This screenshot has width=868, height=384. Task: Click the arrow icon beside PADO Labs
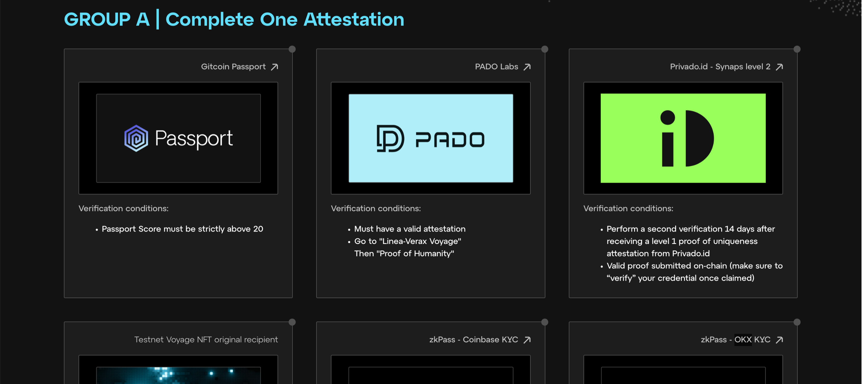(x=527, y=67)
